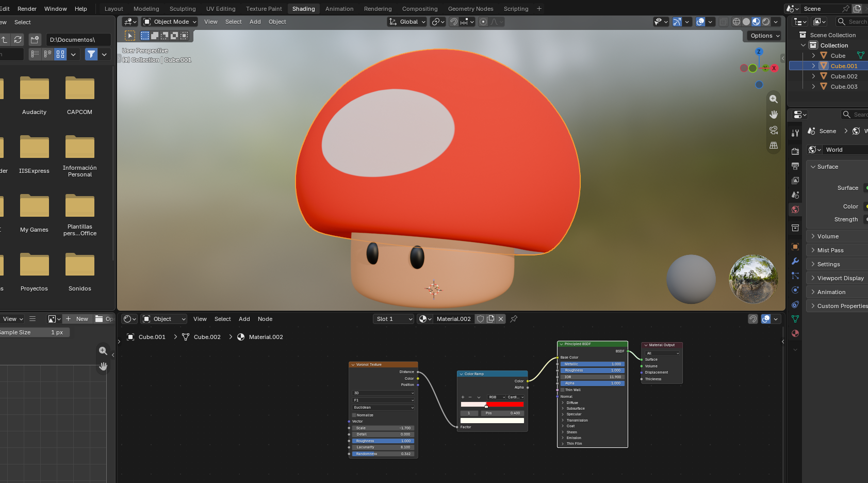This screenshot has height=483, width=868.
Task: Toggle file browser filter funnel
Action: (x=91, y=54)
